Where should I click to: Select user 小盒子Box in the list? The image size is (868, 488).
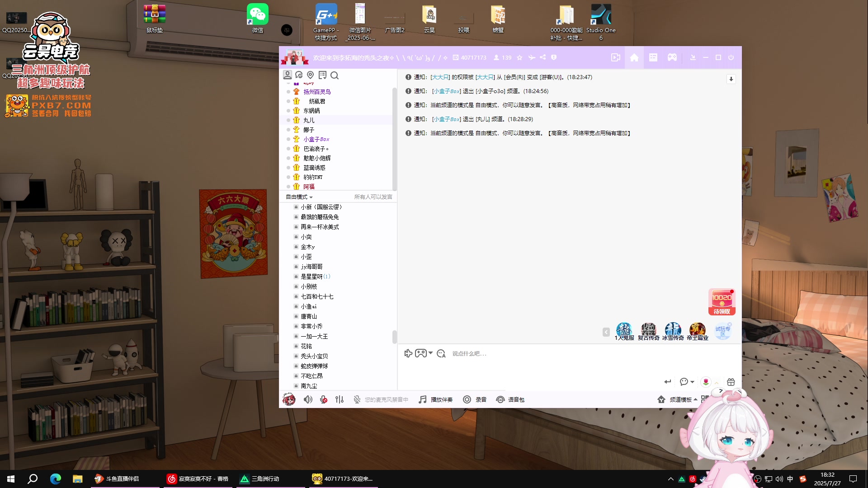pos(316,139)
